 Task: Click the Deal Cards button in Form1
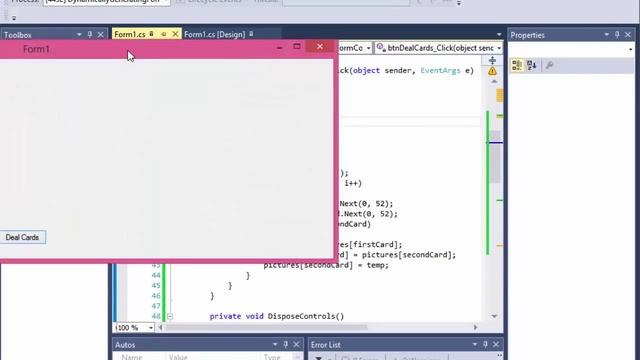[x=22, y=237]
